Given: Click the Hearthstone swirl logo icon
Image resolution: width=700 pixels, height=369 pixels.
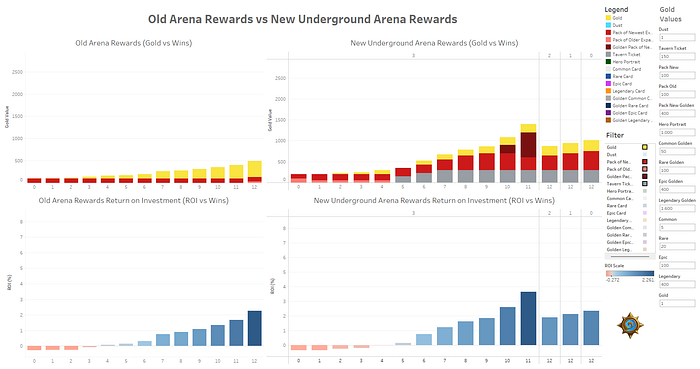Looking at the screenshot, I should pos(630,325).
